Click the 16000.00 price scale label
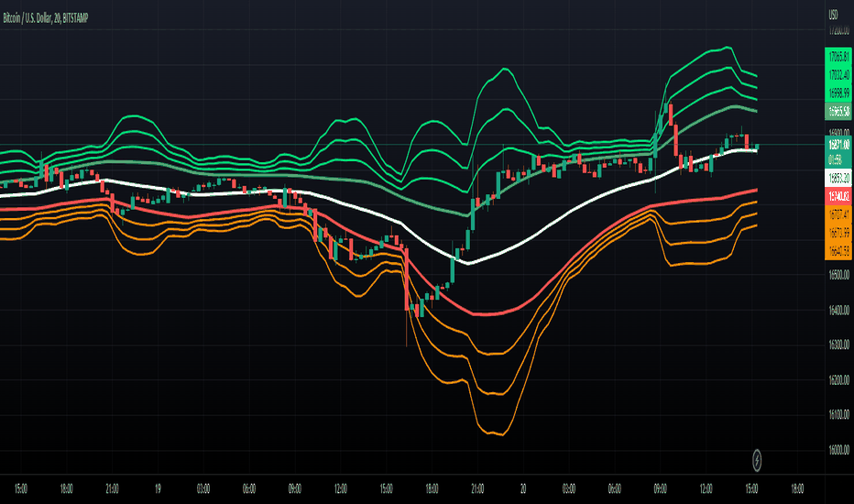854x504 pixels. pyautogui.click(x=838, y=450)
